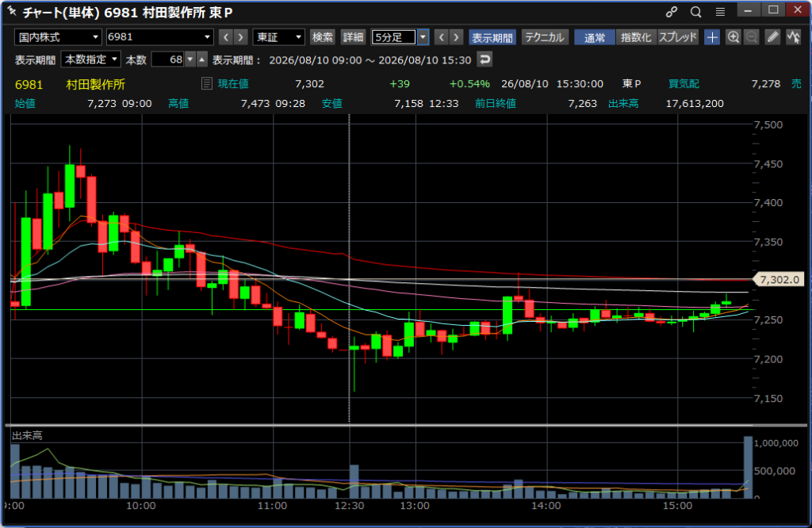
Task: Toggle the 表示期間 button
Action: [492, 37]
